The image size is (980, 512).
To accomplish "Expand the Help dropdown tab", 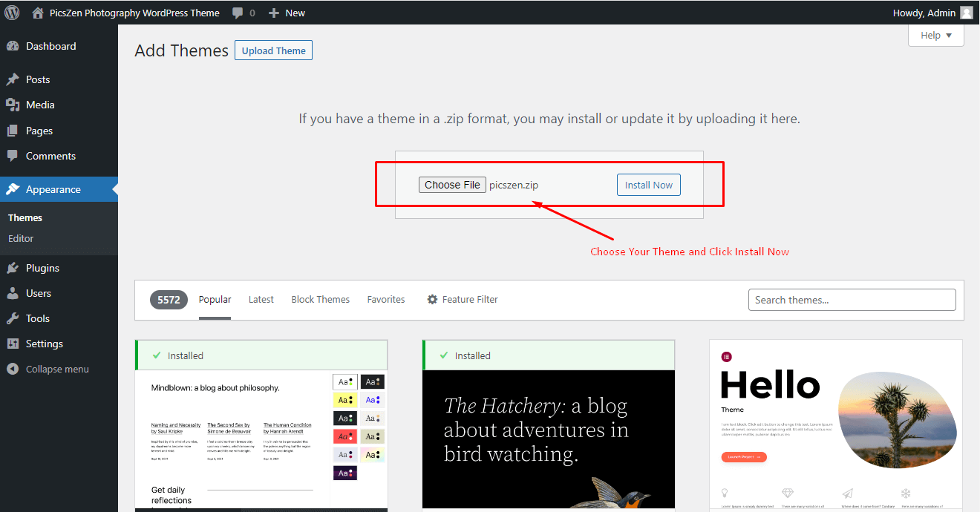I will tap(936, 35).
